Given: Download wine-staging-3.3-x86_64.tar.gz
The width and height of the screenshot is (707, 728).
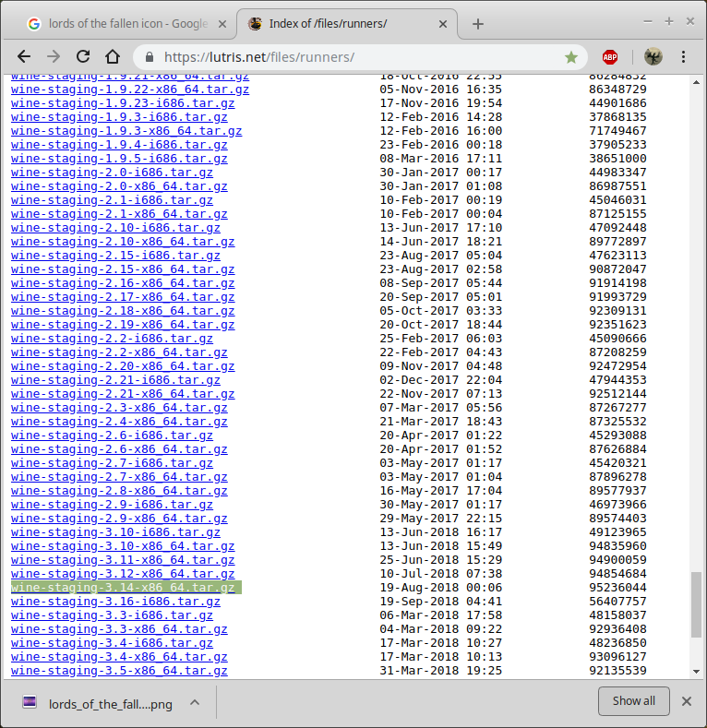Looking at the screenshot, I should click(x=119, y=629).
